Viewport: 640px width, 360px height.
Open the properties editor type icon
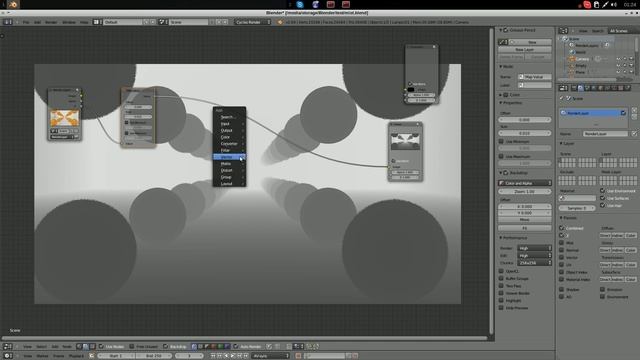point(563,88)
